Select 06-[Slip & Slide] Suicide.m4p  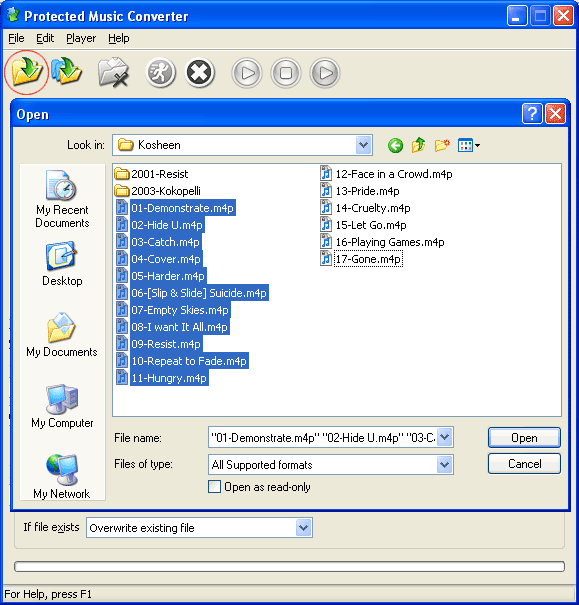tap(192, 293)
